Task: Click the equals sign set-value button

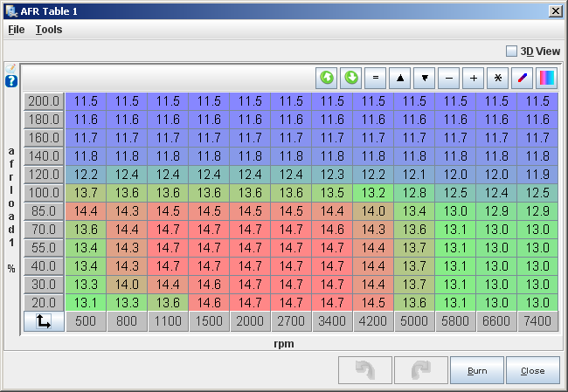Action: [376, 78]
